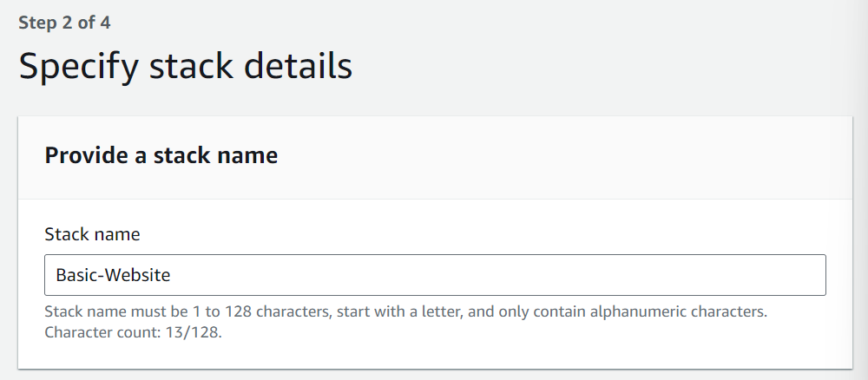Click the word "Step" in the step indicator

pos(36,23)
